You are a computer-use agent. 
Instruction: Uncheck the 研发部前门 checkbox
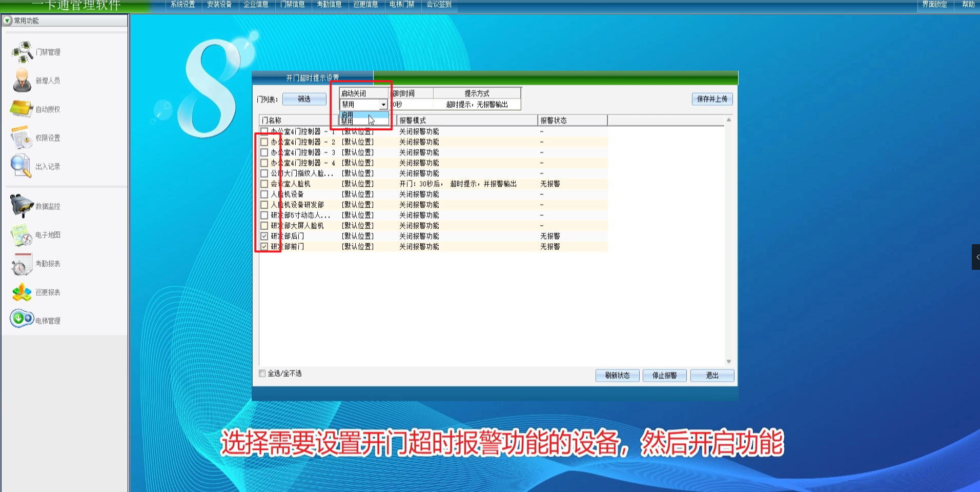click(x=264, y=247)
